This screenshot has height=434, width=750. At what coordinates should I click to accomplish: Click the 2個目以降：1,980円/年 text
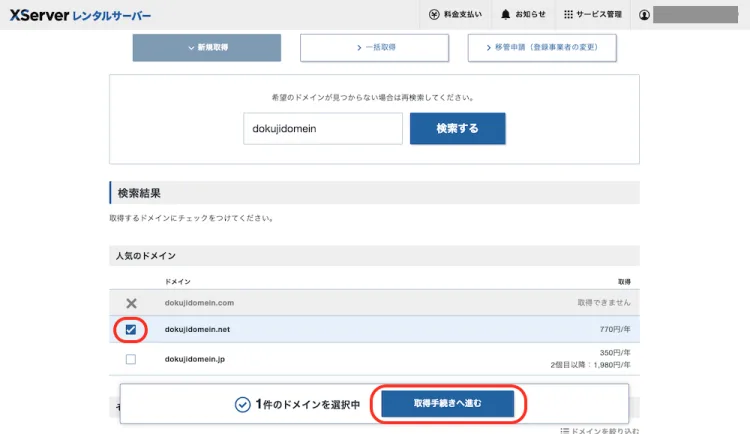[590, 365]
